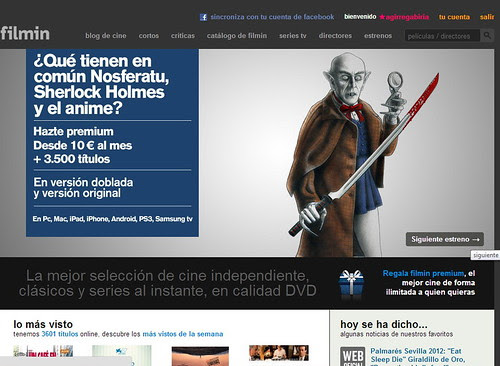Go to the cortos section
Image resolution: width=500 pixels, height=366 pixels.
pyautogui.click(x=149, y=36)
